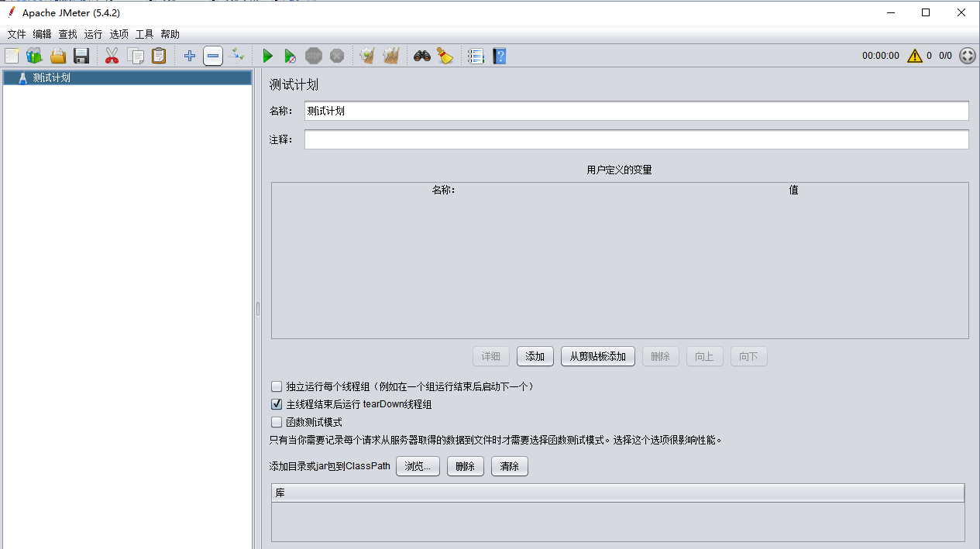Viewport: 980px width, 549px height.
Task: Toggle run tearDown thread groups checkbox
Action: [277, 404]
